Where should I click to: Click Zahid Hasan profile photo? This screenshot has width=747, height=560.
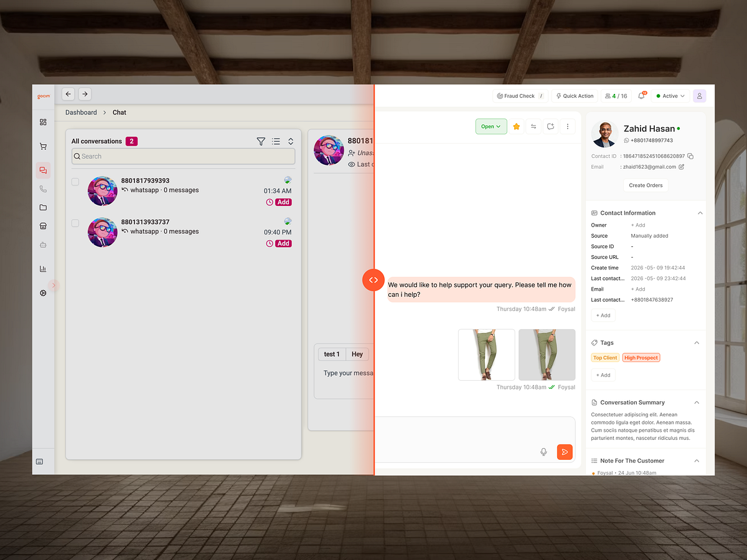point(604,134)
